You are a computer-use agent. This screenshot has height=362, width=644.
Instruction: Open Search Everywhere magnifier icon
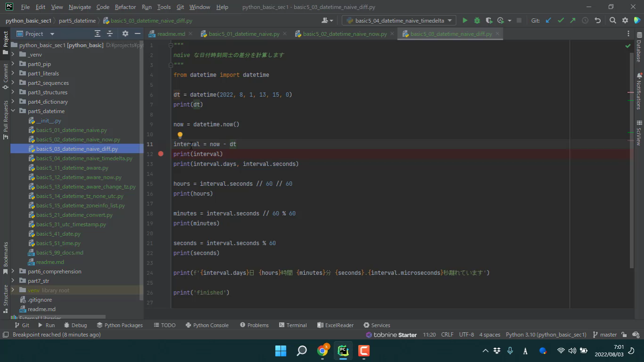(612, 20)
